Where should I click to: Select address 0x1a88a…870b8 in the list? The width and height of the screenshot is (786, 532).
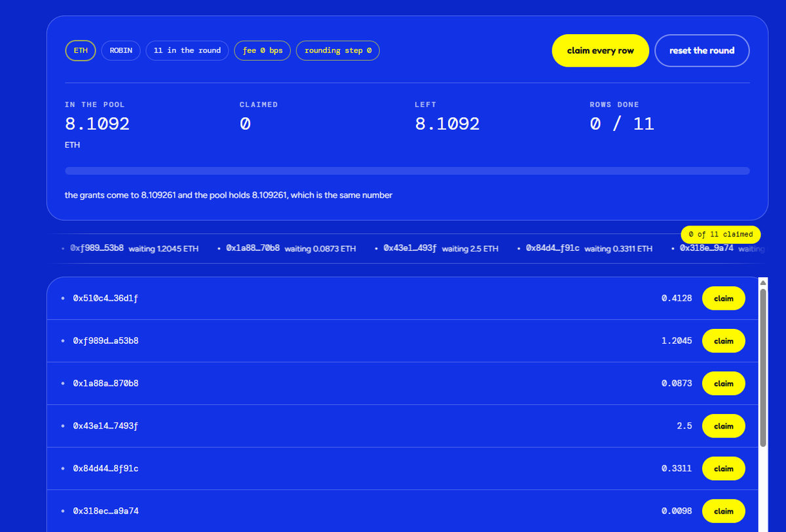(105, 383)
